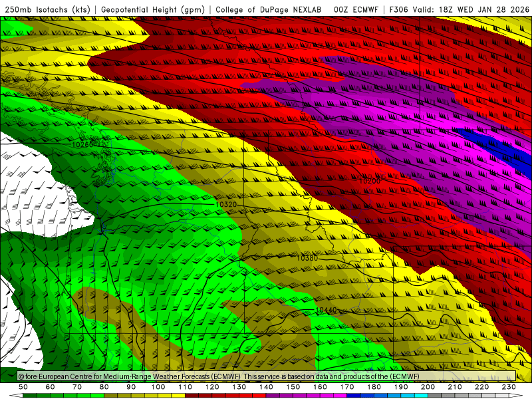Click the 10440 height contour label
The height and width of the screenshot is (399, 532).
pyautogui.click(x=326, y=310)
